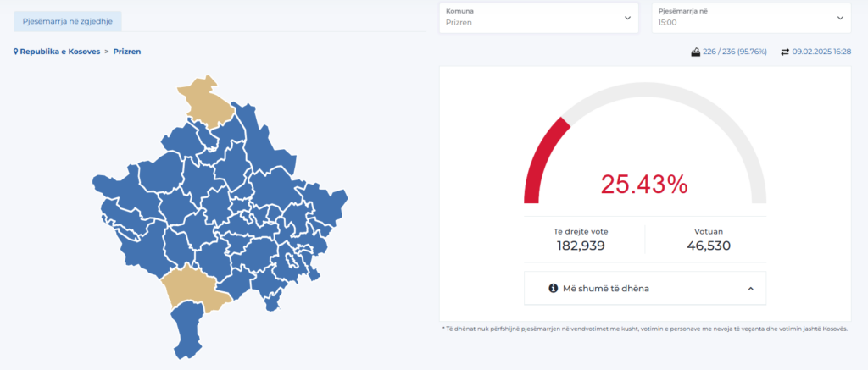Open the Pjesëmarrja në zgjedhje tab
This screenshot has height=370, width=868.
(x=68, y=20)
